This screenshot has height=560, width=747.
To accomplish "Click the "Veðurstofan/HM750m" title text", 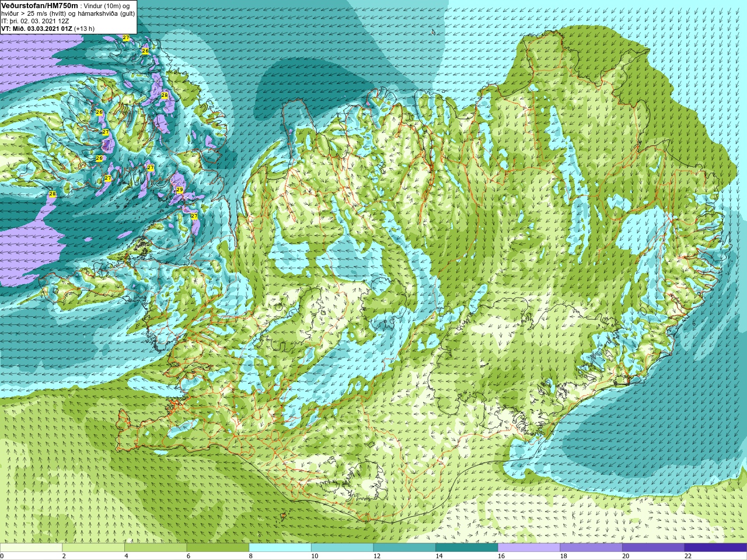I will (40, 5).
